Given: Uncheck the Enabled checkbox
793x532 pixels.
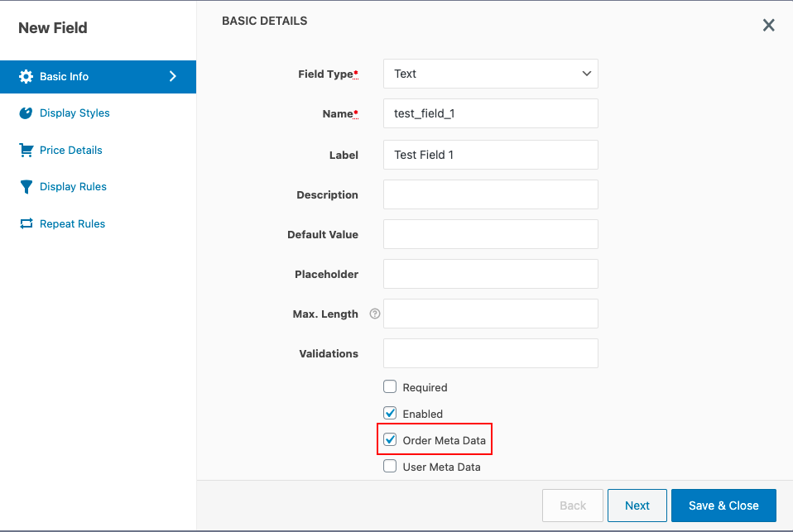Looking at the screenshot, I should [x=390, y=413].
